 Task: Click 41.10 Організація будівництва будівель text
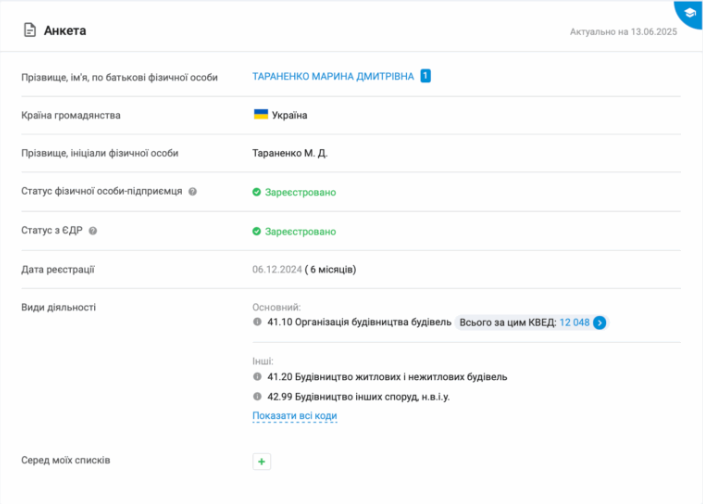click(359, 322)
